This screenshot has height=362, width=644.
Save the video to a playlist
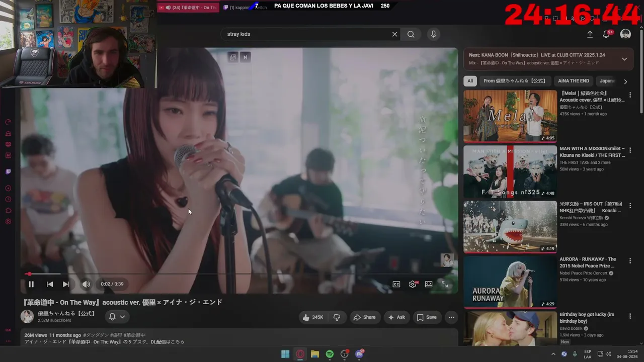[x=426, y=317]
